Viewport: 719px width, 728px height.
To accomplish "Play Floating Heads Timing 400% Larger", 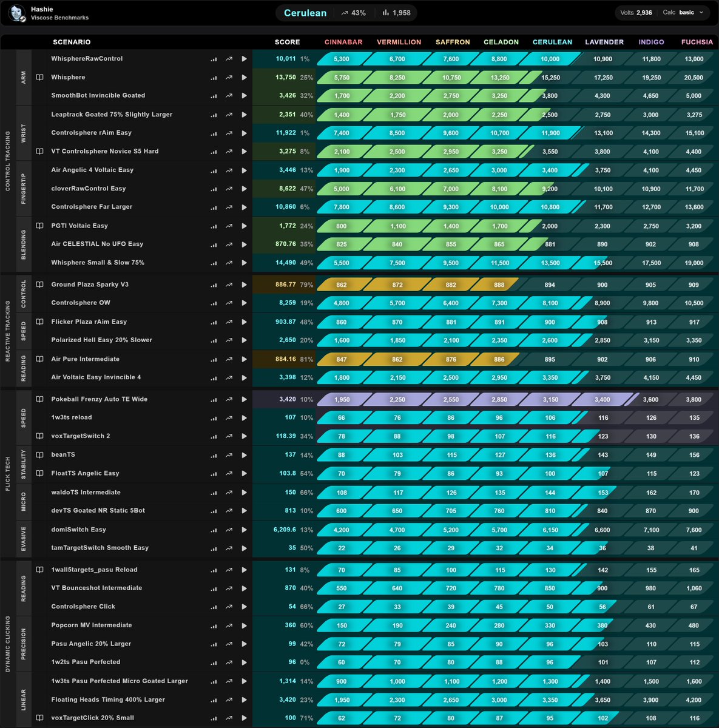I will [244, 700].
